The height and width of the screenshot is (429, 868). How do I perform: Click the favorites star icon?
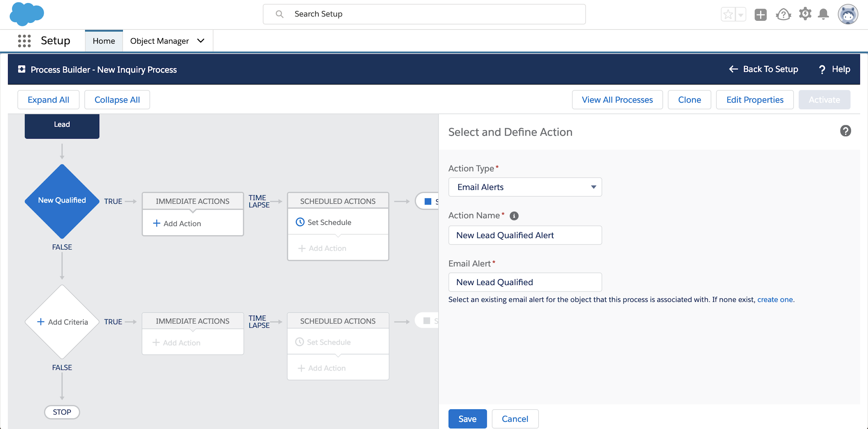[728, 15]
